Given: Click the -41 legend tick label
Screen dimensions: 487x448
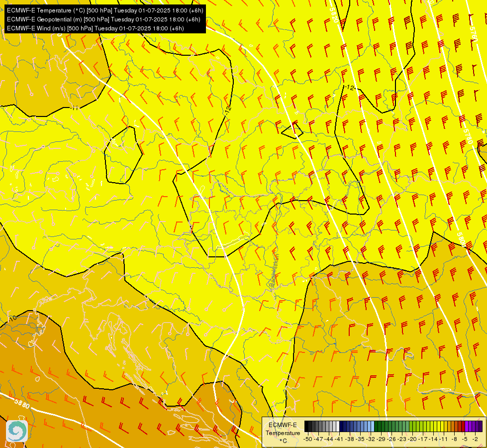Looking at the screenshot, I should click(x=339, y=440).
